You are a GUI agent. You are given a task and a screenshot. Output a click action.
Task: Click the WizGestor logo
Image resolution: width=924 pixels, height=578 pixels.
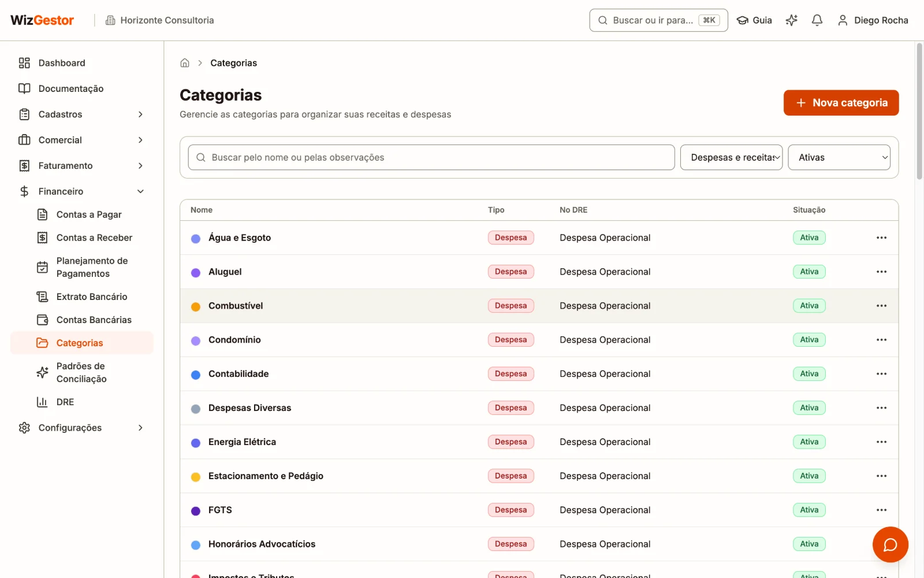tap(42, 20)
